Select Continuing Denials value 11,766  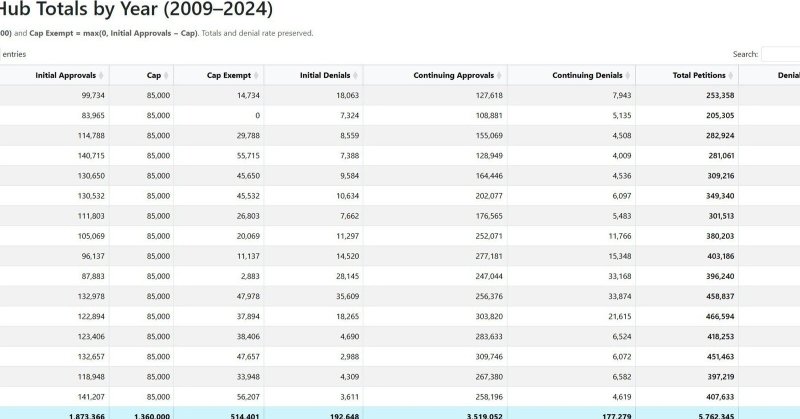[620, 236]
